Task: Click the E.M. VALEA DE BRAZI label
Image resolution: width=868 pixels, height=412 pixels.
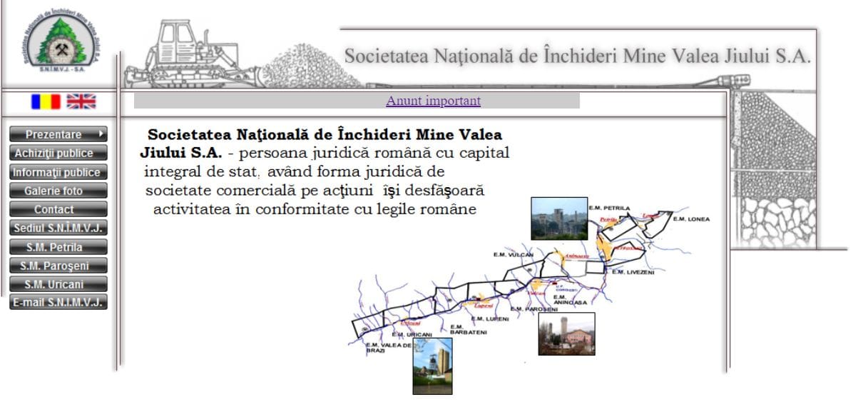Action: point(389,348)
